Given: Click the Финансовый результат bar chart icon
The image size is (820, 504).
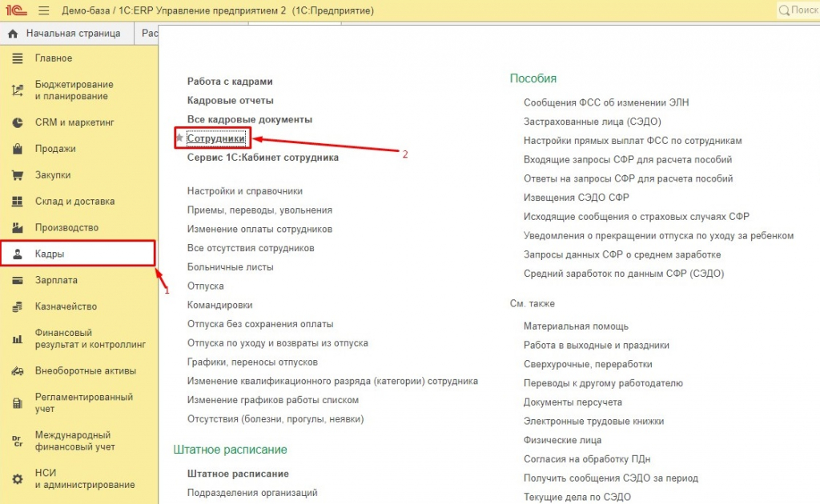Looking at the screenshot, I should click(18, 339).
